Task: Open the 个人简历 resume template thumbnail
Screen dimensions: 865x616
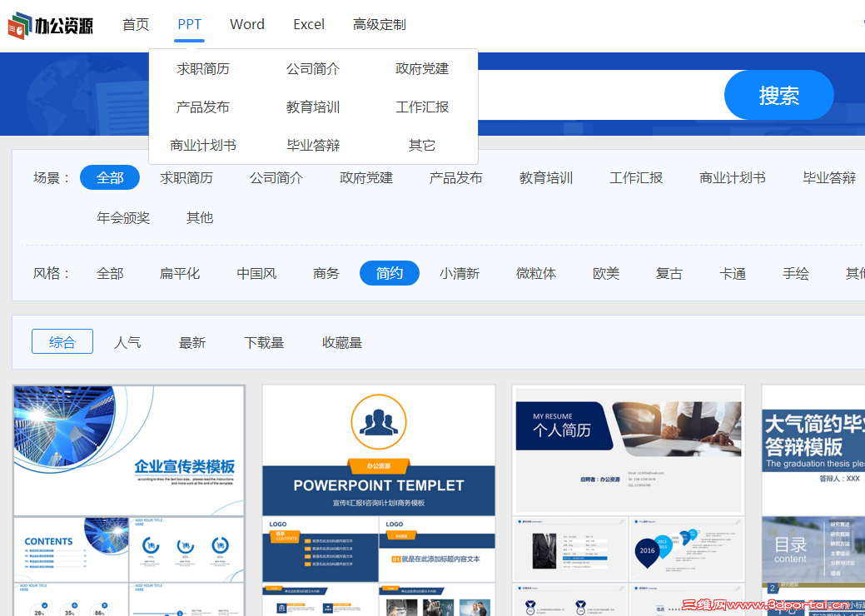Action: (629, 499)
